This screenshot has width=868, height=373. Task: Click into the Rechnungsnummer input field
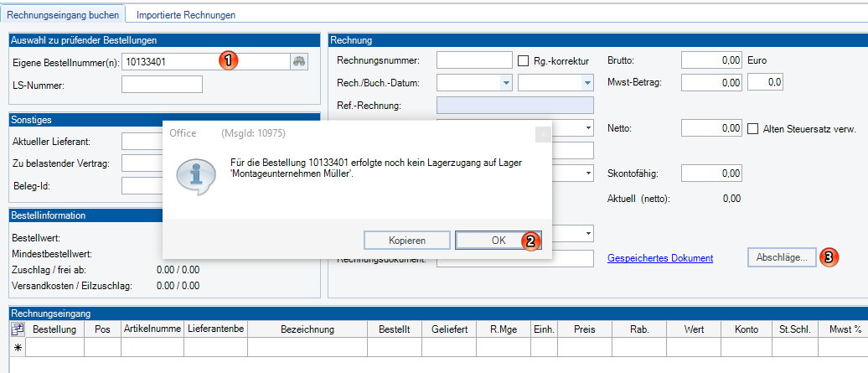(474, 60)
